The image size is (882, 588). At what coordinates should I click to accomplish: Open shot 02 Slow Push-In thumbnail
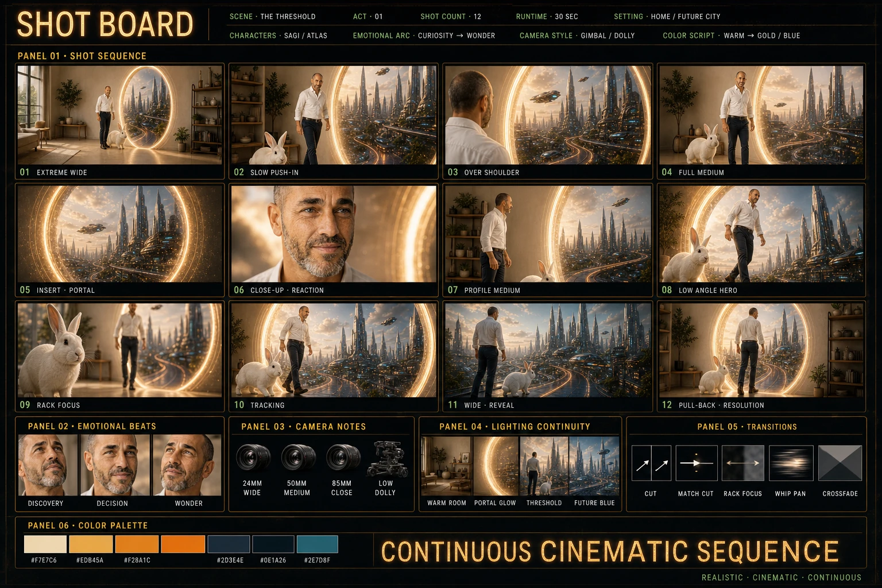[334, 115]
